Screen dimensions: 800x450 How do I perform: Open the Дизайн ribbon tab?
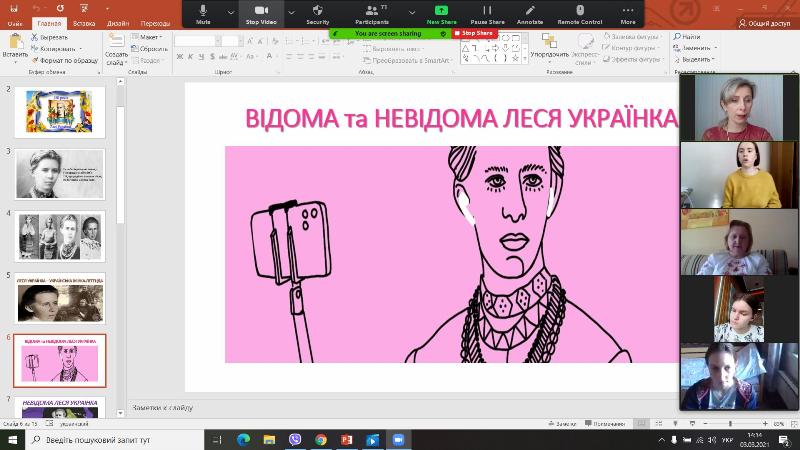(x=118, y=22)
